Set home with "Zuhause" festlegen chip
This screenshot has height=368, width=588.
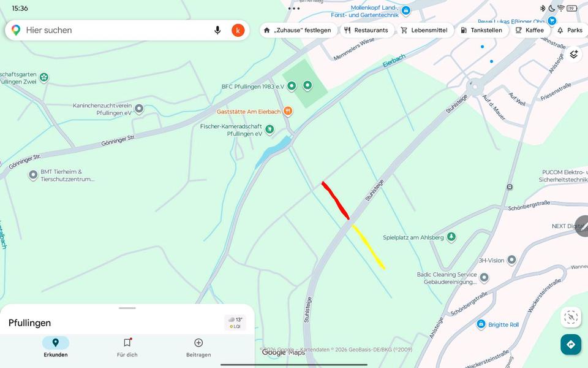click(x=298, y=30)
